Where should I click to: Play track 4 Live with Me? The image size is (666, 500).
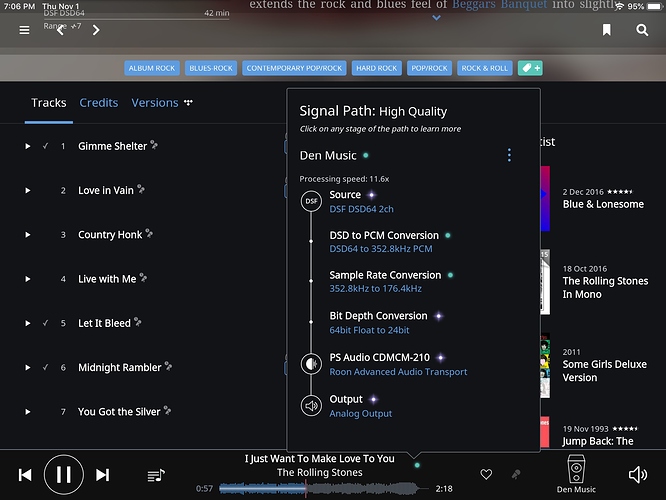(x=28, y=279)
